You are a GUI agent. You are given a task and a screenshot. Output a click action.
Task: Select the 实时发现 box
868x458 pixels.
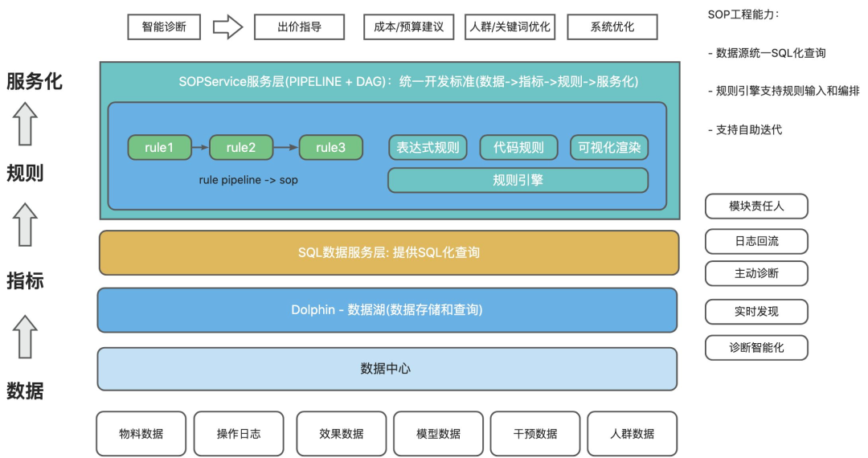pos(757,312)
